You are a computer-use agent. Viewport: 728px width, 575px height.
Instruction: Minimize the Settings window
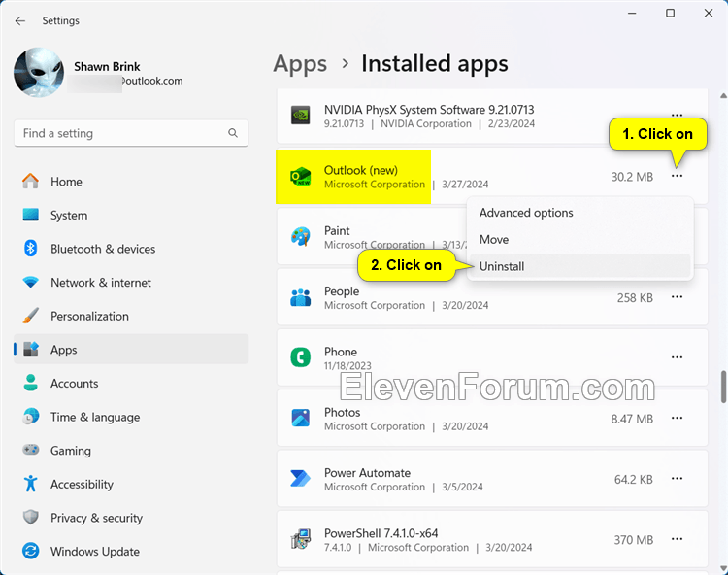click(632, 13)
